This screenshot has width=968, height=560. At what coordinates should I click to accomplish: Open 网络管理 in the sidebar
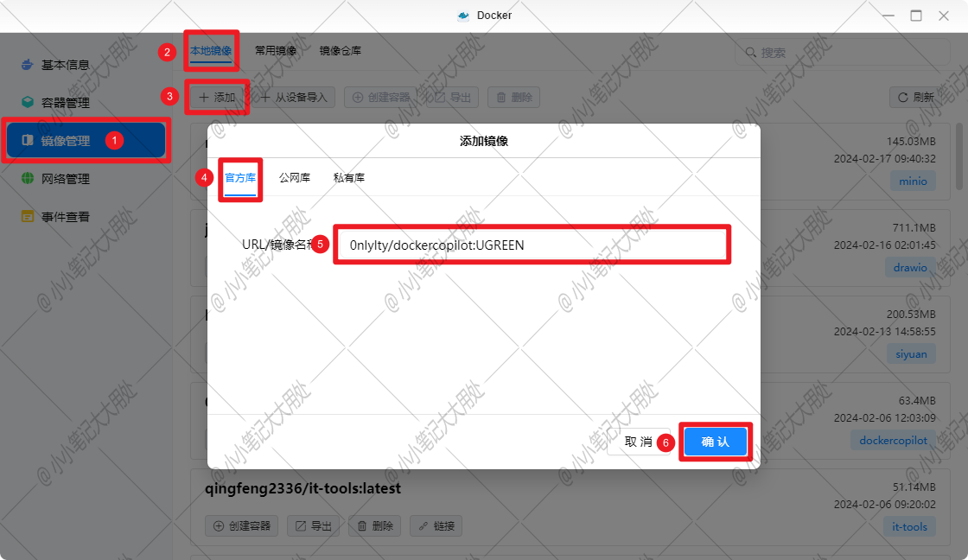coord(65,179)
